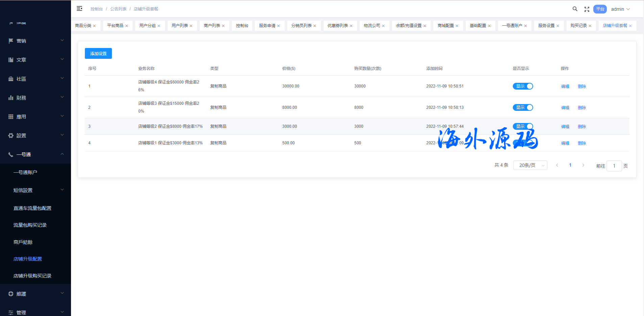Open search with the magnifier icon
This screenshot has width=644, height=316.
pyautogui.click(x=575, y=9)
